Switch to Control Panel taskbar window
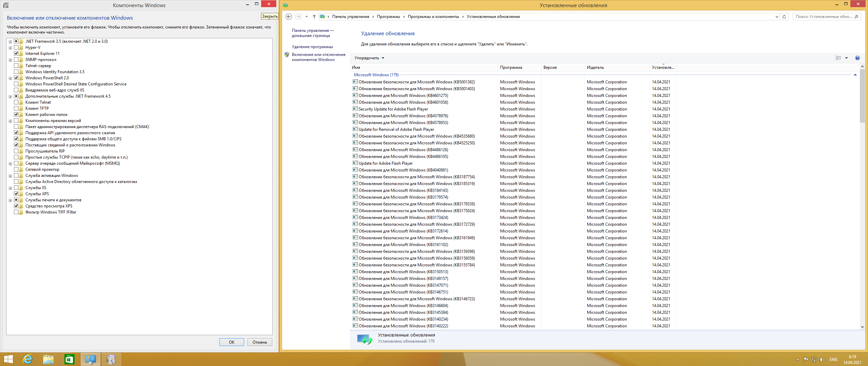This screenshot has width=868, height=366. tap(91, 359)
